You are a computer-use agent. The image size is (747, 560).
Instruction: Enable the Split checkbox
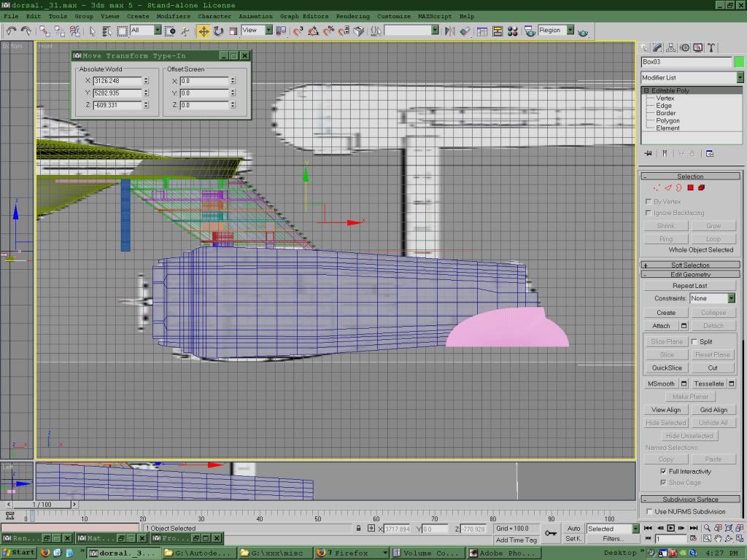(x=694, y=341)
